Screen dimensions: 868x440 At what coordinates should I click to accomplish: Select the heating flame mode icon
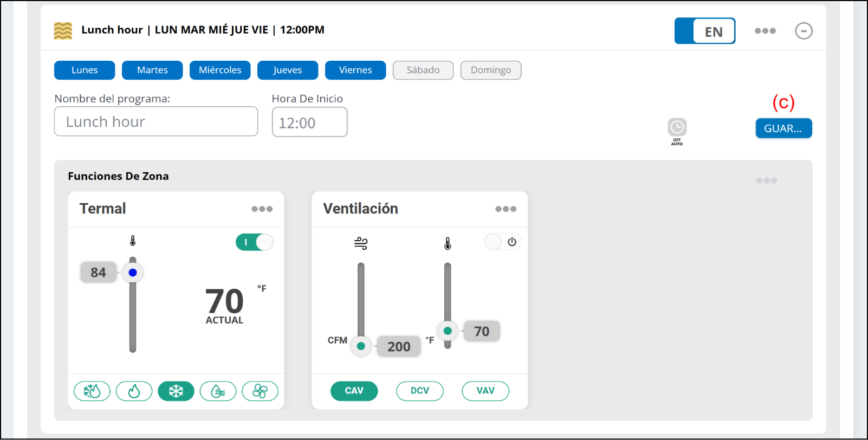point(134,391)
